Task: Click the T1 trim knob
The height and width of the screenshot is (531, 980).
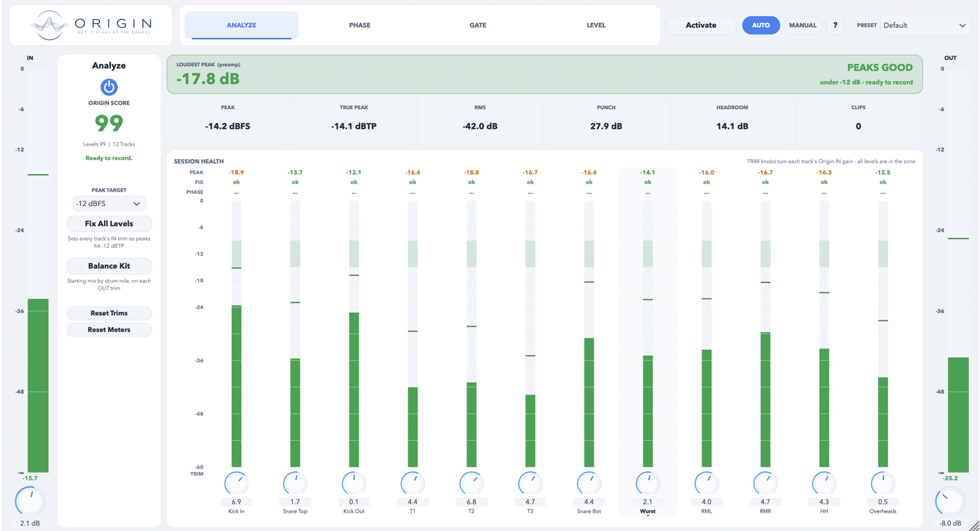Action: 413,484
